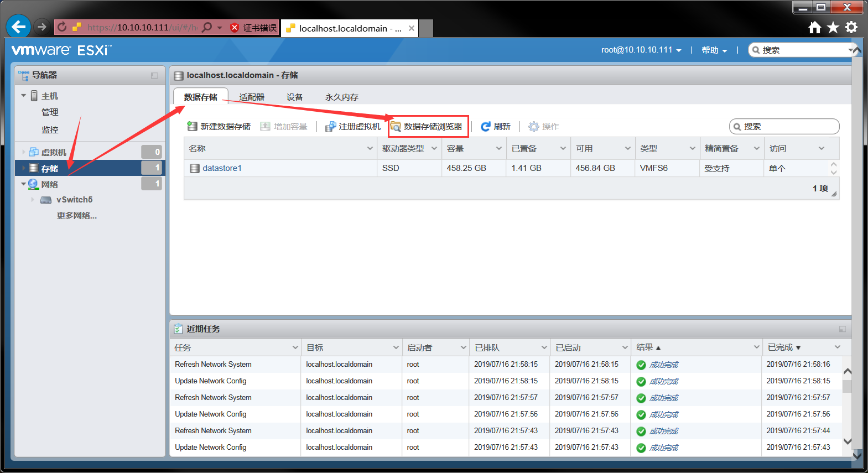Click success check icon for 21:57:56 task
Viewport: 868px width, 473px height.
(641, 415)
